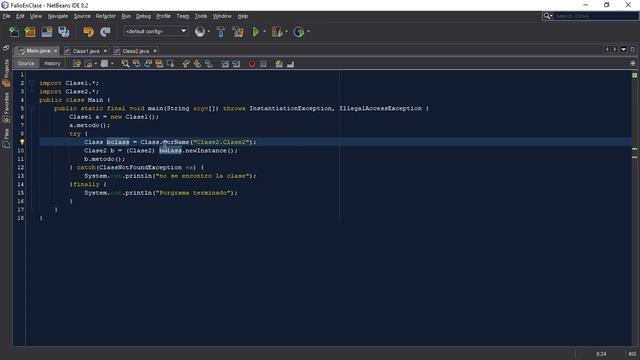Click the Comment lines icon
This screenshot has height=360, width=640.
point(279,64)
